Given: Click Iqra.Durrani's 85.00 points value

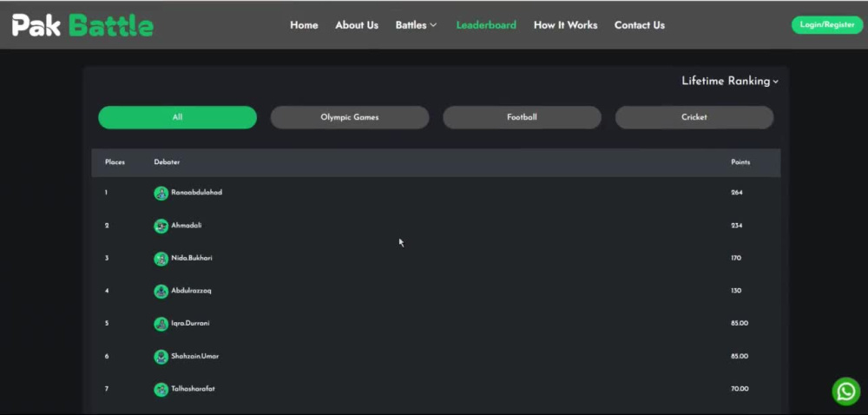Looking at the screenshot, I should (740, 323).
